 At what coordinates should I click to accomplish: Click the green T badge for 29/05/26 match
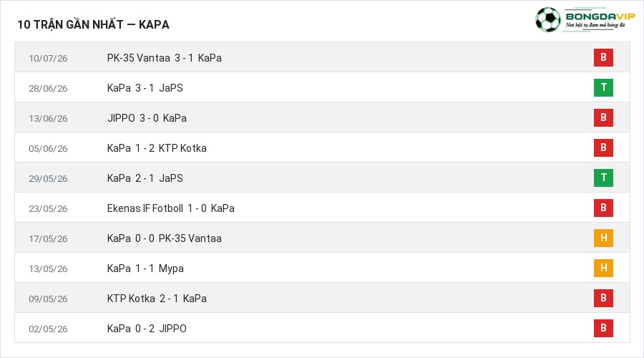point(603,178)
